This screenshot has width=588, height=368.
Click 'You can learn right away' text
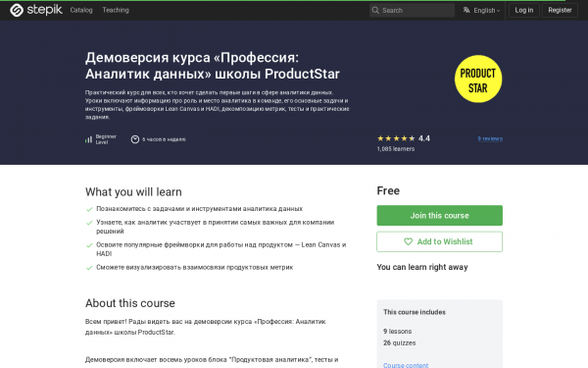(422, 267)
